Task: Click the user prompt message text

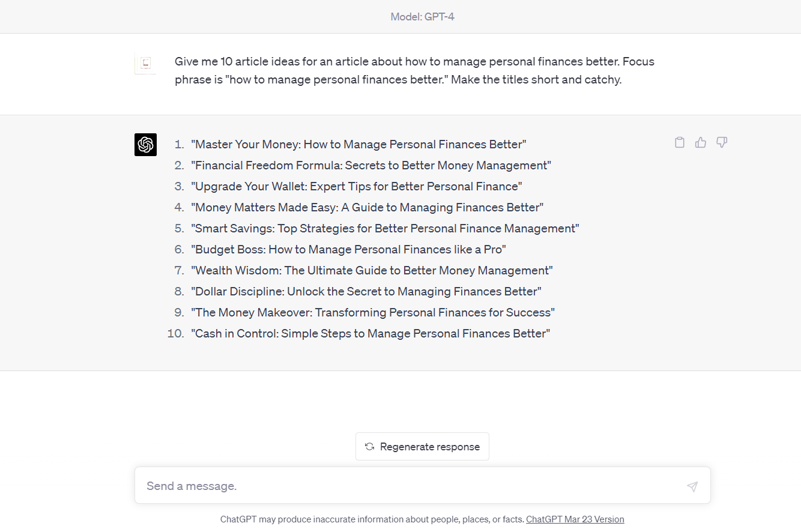Action: coord(414,70)
